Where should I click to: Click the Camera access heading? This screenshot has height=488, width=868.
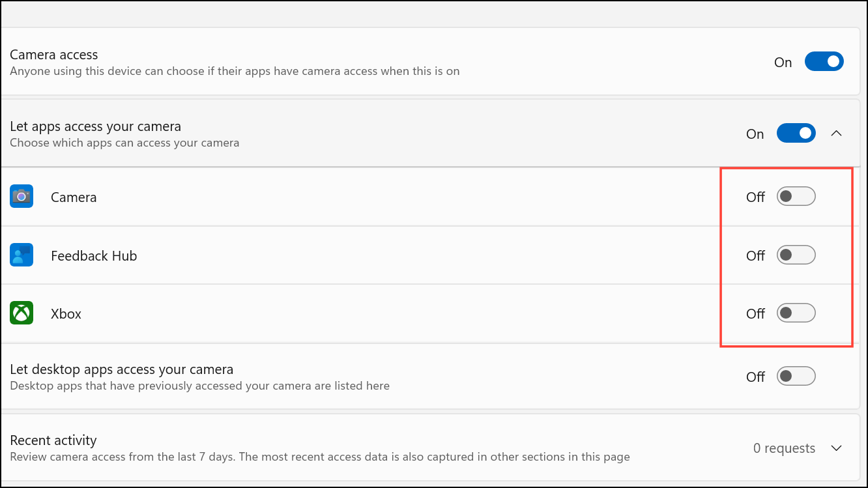coord(53,54)
